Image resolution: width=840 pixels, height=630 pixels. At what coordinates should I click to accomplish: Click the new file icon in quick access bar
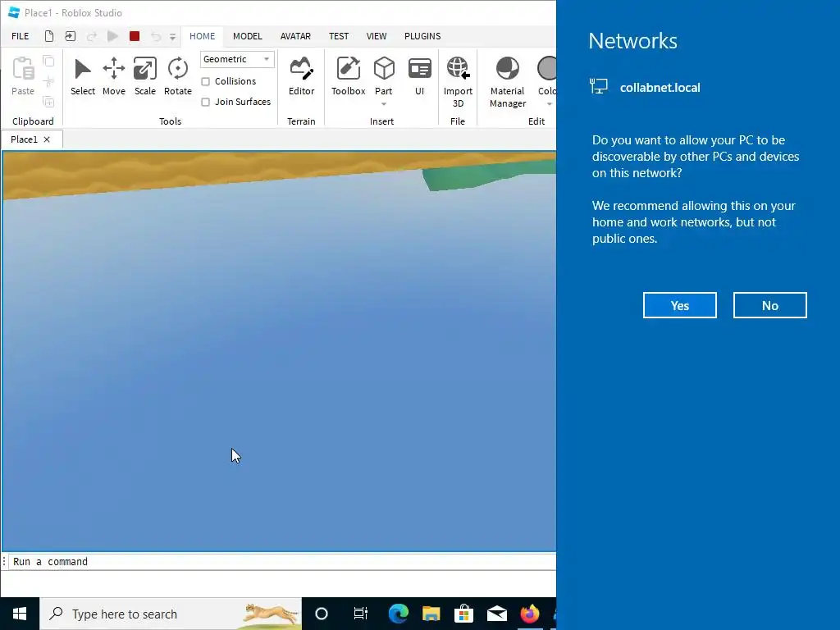pos(49,36)
